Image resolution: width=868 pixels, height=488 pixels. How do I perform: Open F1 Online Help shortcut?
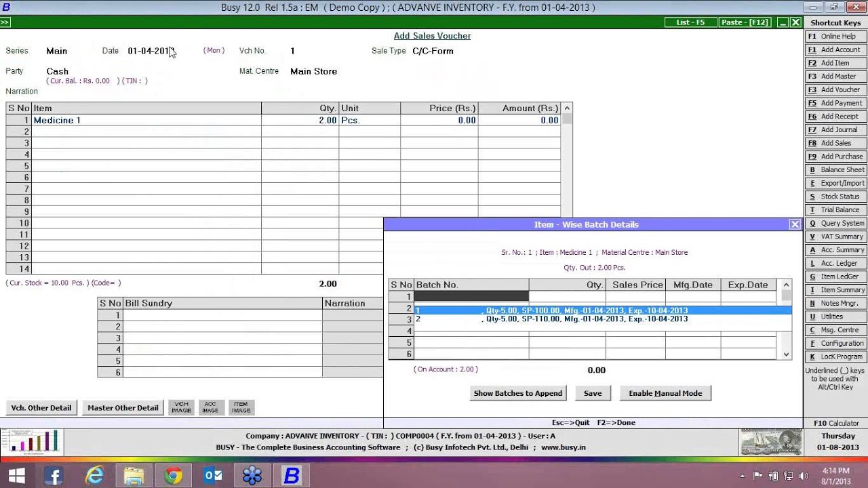[835, 37]
